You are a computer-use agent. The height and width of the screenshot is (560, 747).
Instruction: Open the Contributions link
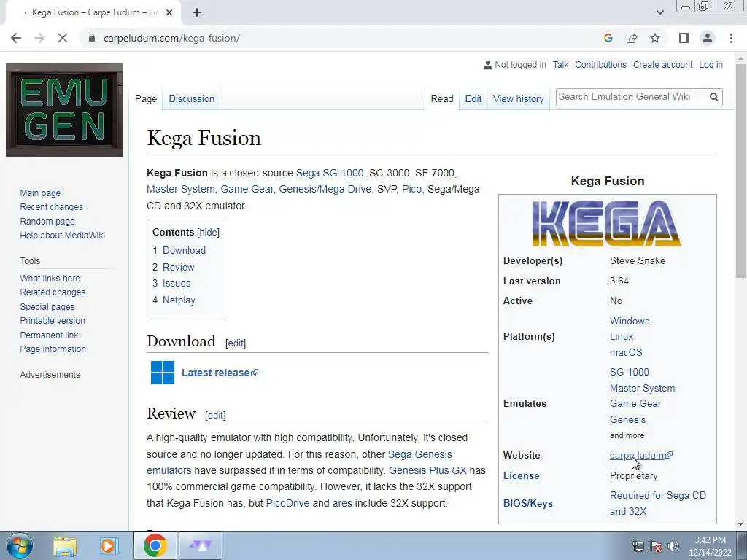coord(601,65)
